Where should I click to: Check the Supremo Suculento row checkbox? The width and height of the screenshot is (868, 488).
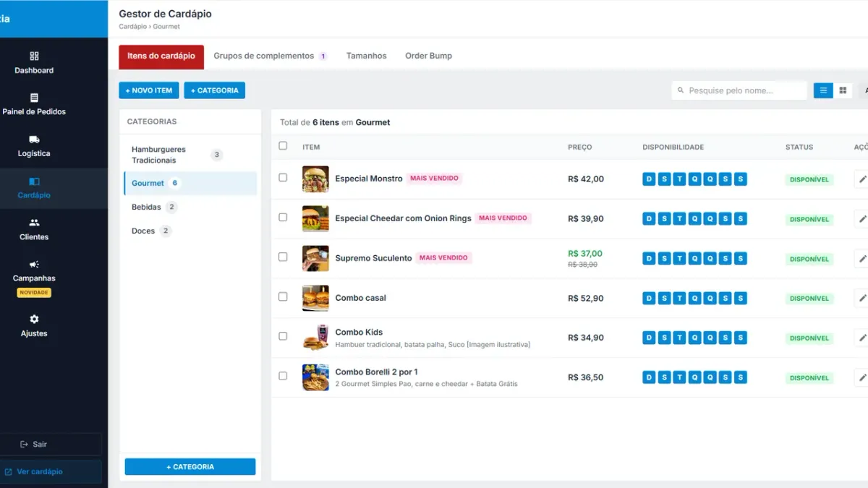click(283, 257)
